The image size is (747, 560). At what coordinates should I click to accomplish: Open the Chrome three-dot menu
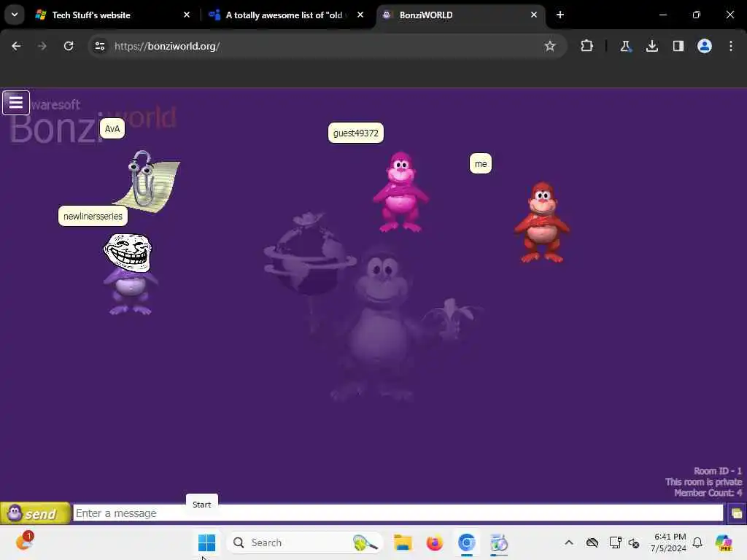[x=731, y=46]
